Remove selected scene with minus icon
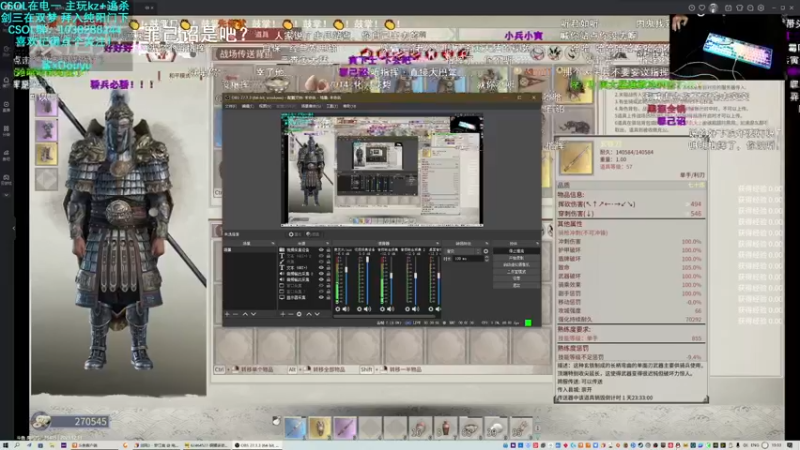The height and width of the screenshot is (450, 800). click(235, 314)
